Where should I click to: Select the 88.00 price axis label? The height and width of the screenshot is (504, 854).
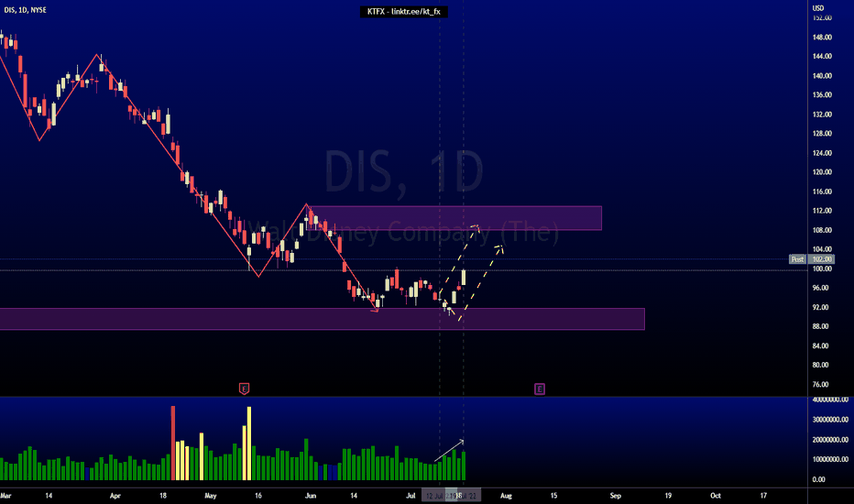coord(820,326)
